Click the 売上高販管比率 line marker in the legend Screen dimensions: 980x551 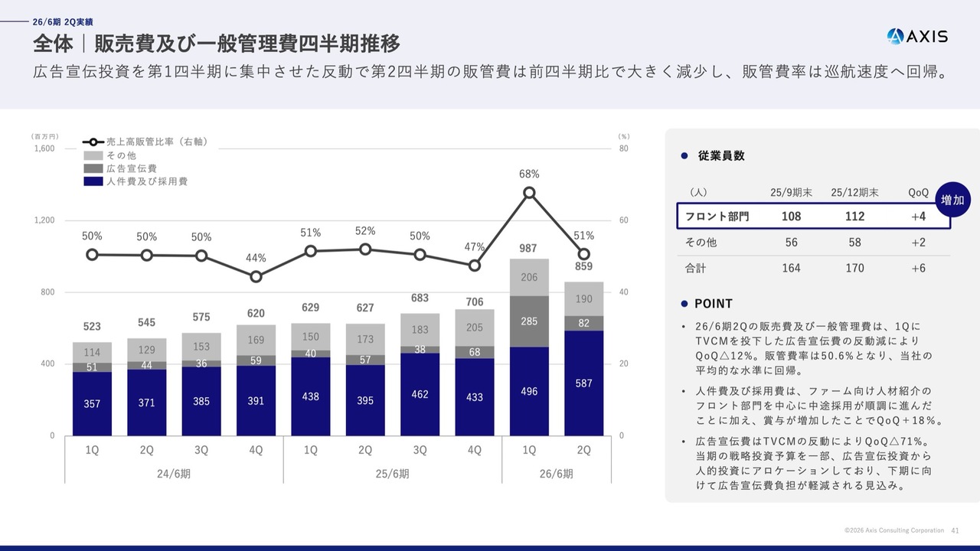click(x=93, y=142)
